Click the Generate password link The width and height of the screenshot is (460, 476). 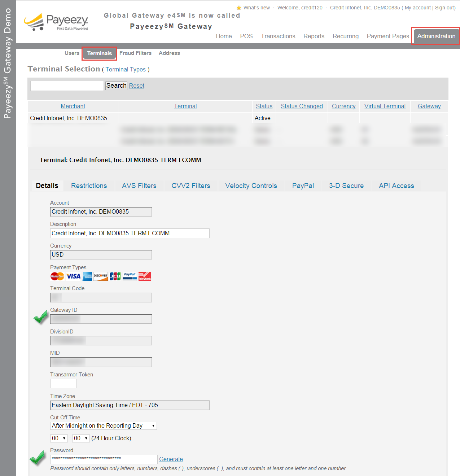pyautogui.click(x=171, y=459)
